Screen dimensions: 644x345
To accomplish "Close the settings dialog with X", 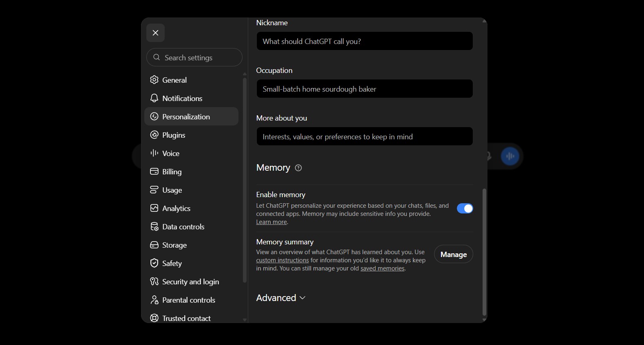I will [155, 33].
